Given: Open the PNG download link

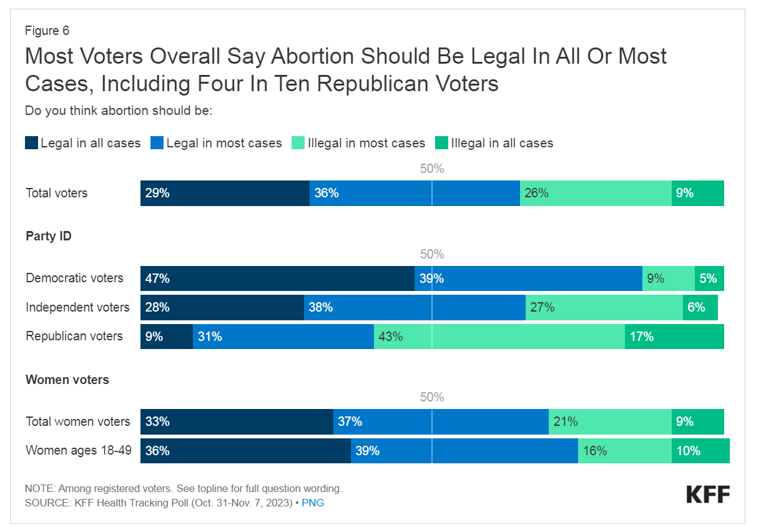Looking at the screenshot, I should 313,503.
